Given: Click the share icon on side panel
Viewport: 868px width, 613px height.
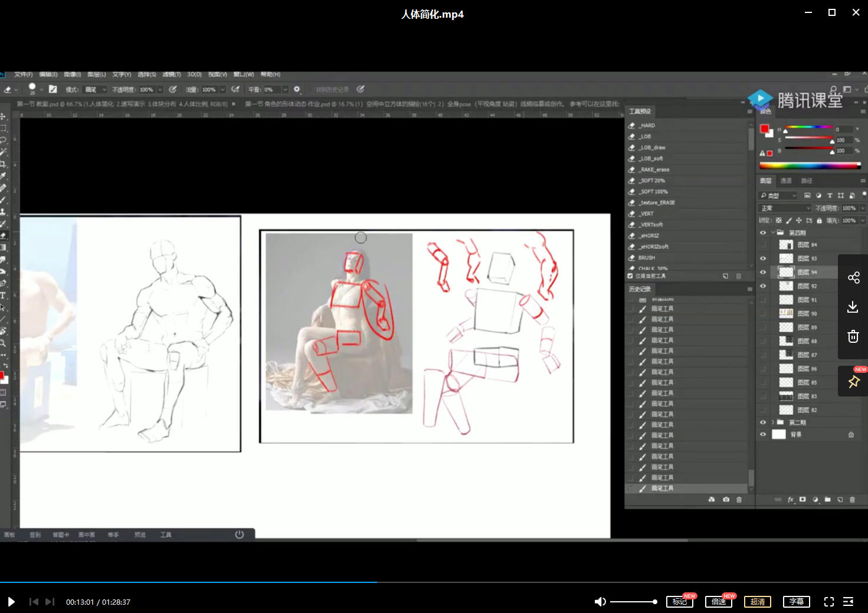Looking at the screenshot, I should [853, 278].
